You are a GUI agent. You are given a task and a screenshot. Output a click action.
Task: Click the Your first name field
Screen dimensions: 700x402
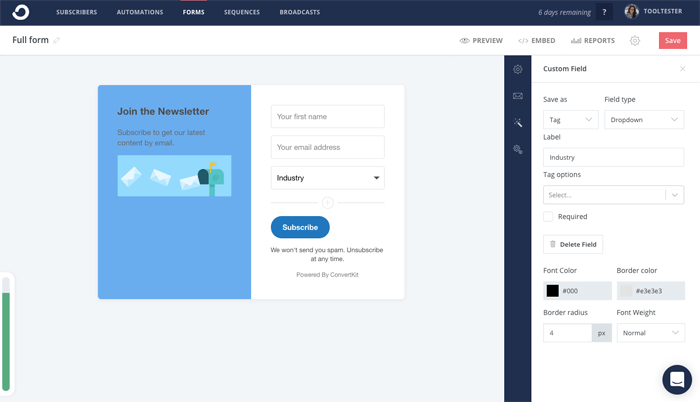(x=327, y=117)
